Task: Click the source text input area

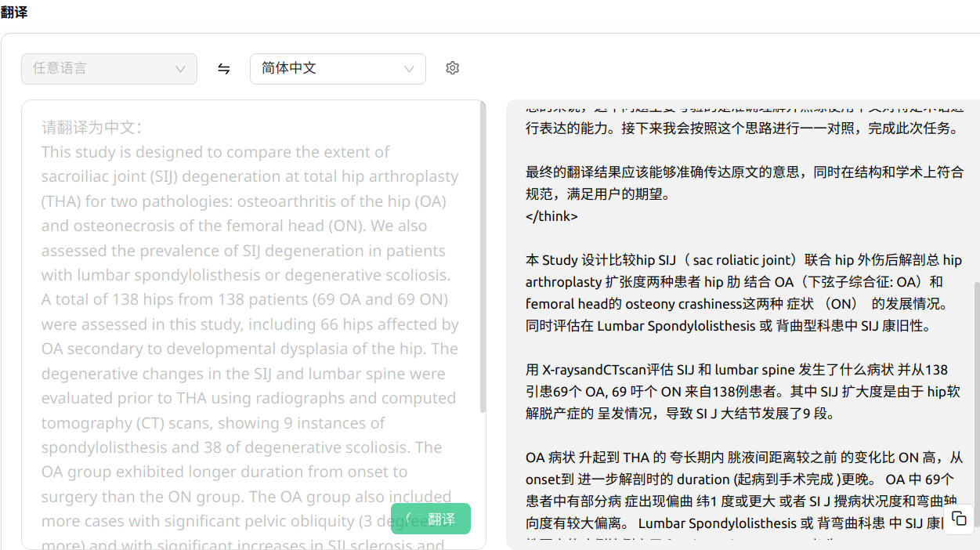Action: [253, 324]
